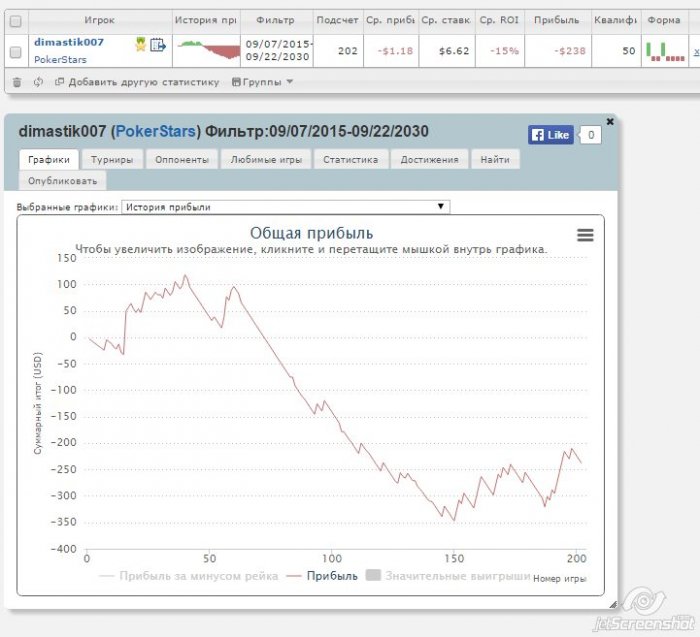The width and height of the screenshot is (700, 637).
Task: Sort by the Ср. ROI column header
Action: [499, 21]
